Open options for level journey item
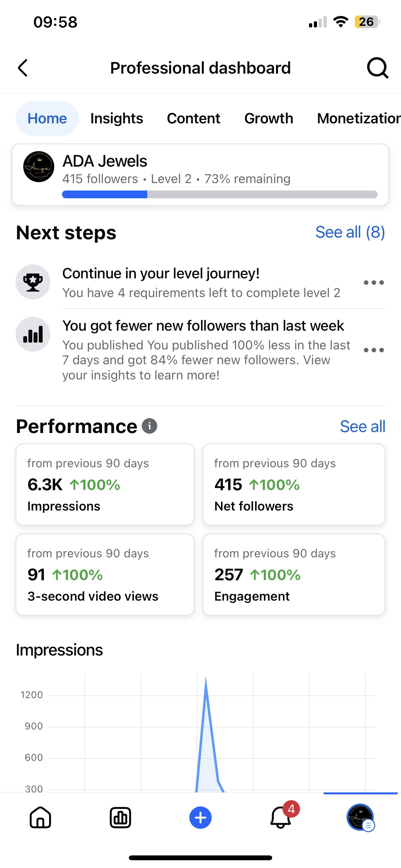The height and width of the screenshot is (868, 401). [x=374, y=282]
